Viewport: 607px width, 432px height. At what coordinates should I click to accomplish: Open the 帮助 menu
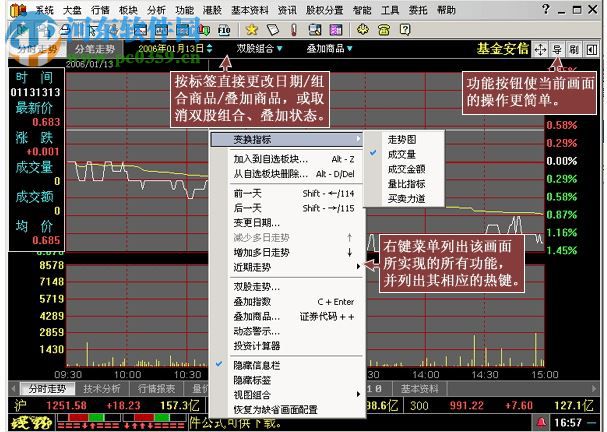(446, 10)
